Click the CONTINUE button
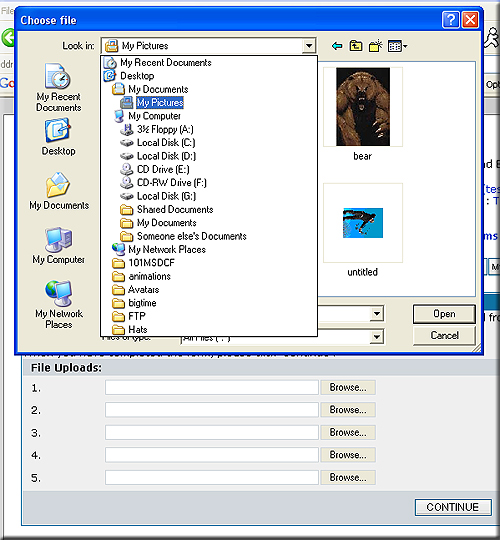The height and width of the screenshot is (540, 500). [453, 507]
